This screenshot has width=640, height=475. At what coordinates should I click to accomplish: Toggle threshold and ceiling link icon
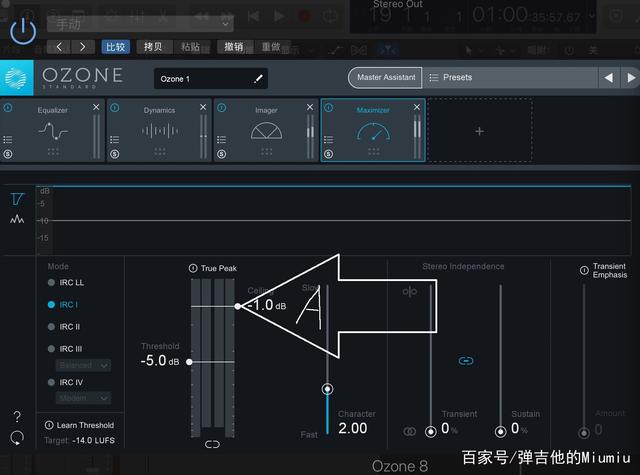[212, 444]
